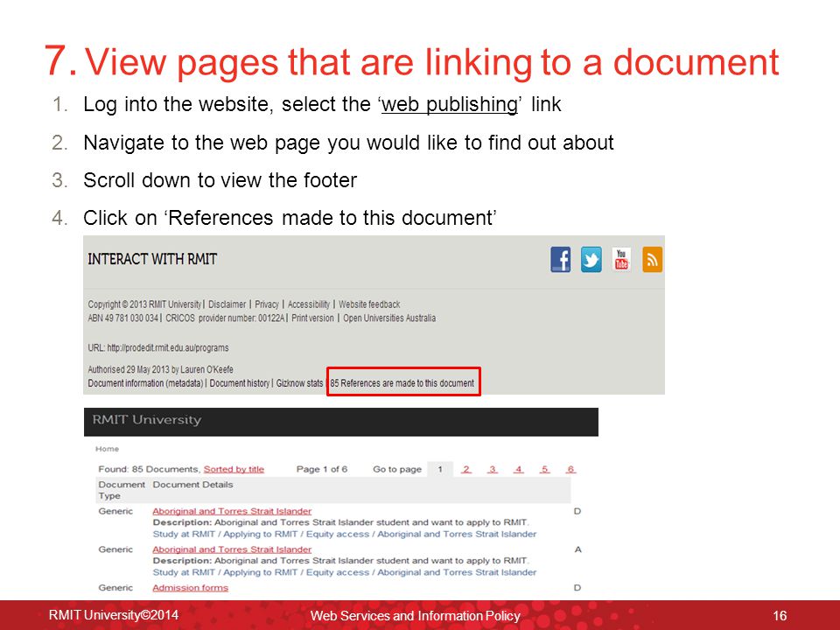Open the Accessibility footer link
Viewport: 840px width, 630px height.
(309, 304)
